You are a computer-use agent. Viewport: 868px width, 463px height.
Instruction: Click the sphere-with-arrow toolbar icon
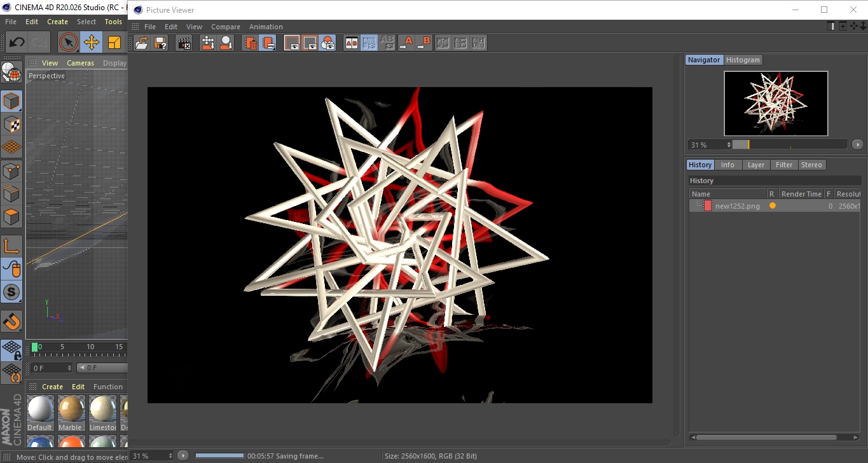226,43
